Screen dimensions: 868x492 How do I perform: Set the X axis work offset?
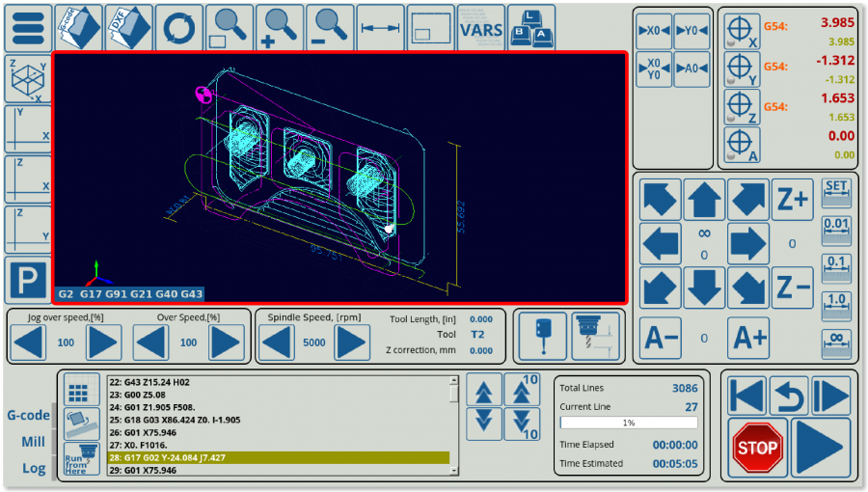pyautogui.click(x=742, y=32)
